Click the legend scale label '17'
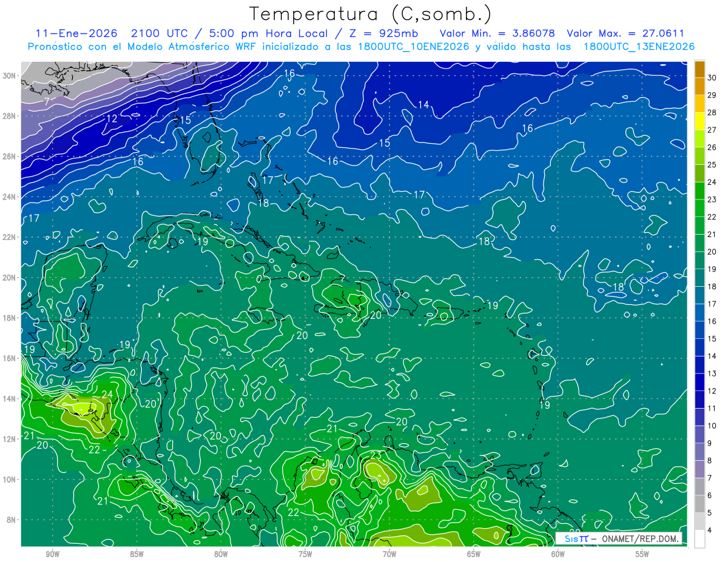The height and width of the screenshot is (562, 728). tap(712, 304)
